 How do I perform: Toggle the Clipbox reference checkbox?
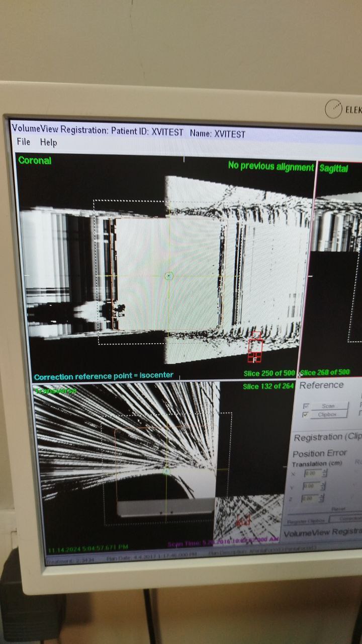coord(306,415)
